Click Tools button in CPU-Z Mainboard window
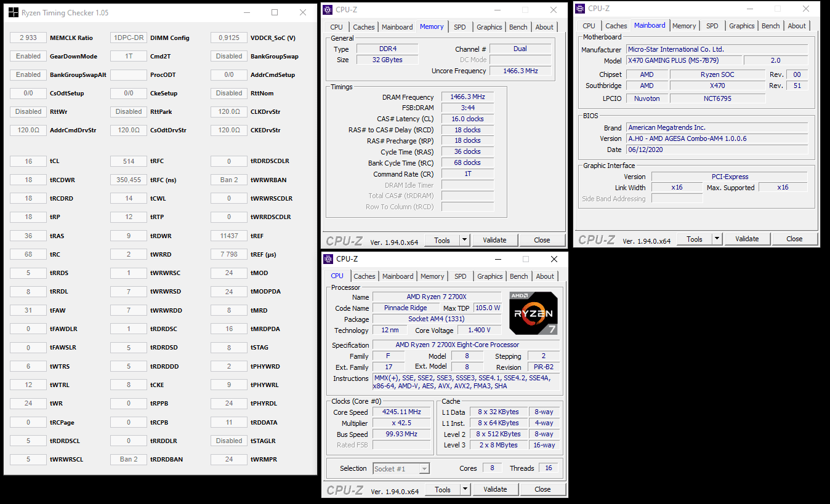 (x=695, y=239)
